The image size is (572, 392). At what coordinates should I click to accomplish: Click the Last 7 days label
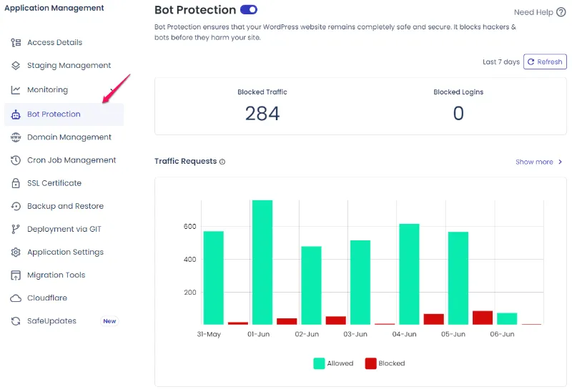(501, 62)
